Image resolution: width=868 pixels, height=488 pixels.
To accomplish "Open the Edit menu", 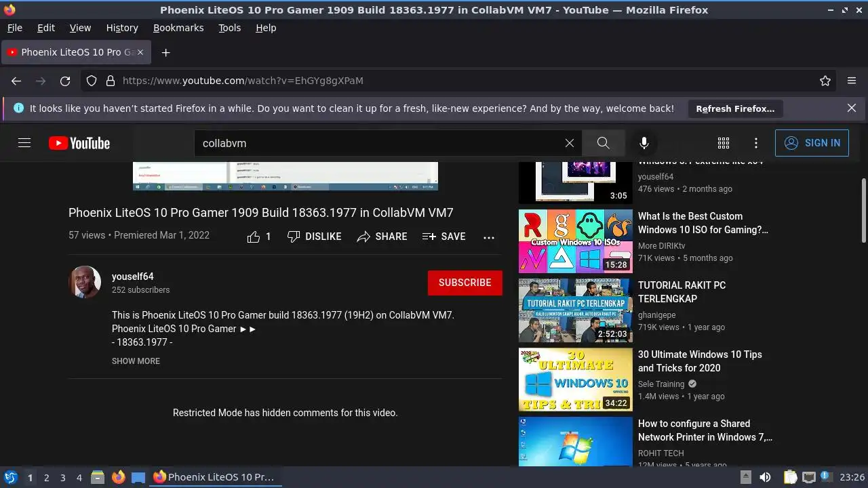I will (46, 28).
